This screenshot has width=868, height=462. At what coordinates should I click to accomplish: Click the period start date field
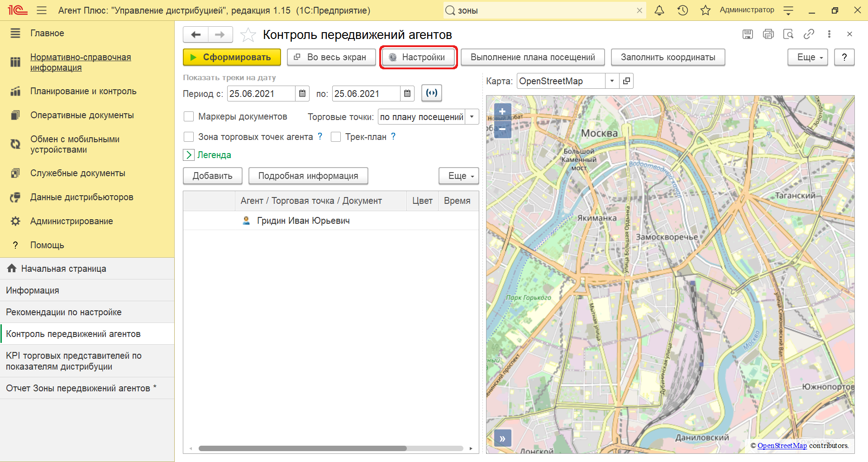261,94
